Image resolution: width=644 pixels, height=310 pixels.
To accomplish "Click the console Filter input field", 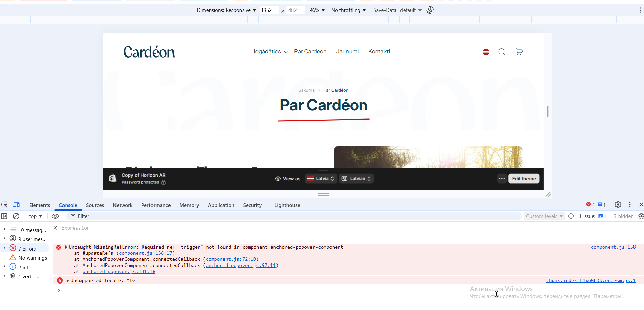I will (x=294, y=216).
